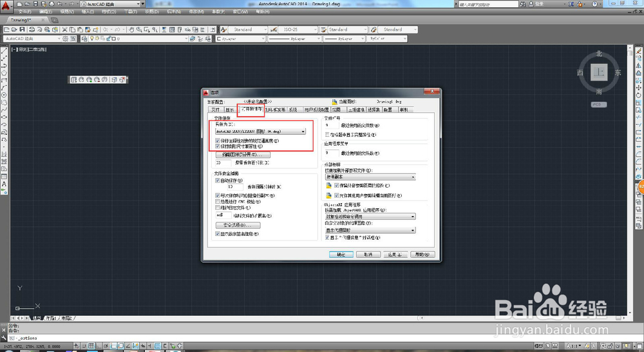Open the 修改(M) menu in menu bar
This screenshot has width=644, height=352.
click(196, 12)
